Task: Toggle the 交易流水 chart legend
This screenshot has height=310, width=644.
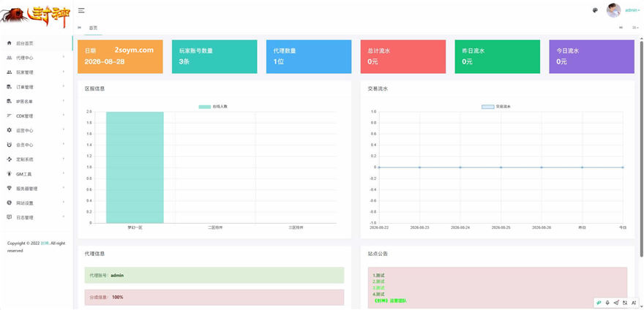Action: click(496, 106)
